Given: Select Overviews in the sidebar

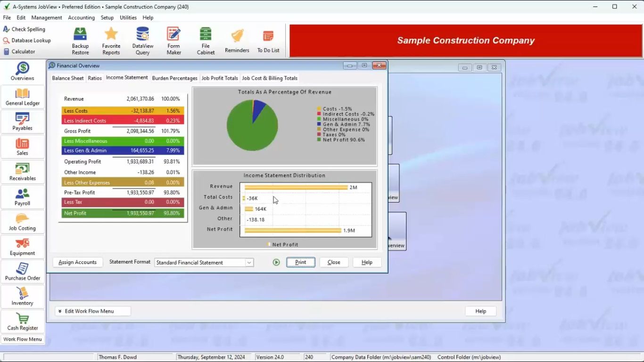Looking at the screenshot, I should (23, 72).
